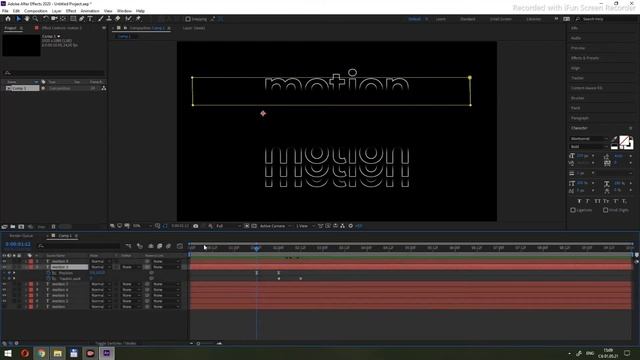Open the Animation menu
640x360 pixels.
90,11
